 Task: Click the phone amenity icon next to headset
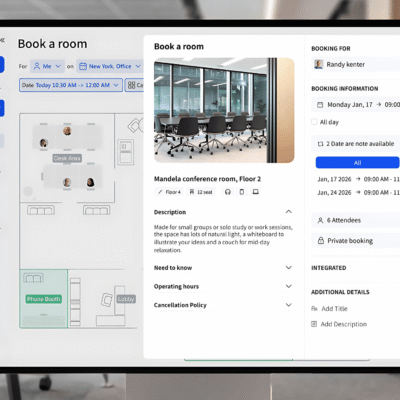[242, 192]
